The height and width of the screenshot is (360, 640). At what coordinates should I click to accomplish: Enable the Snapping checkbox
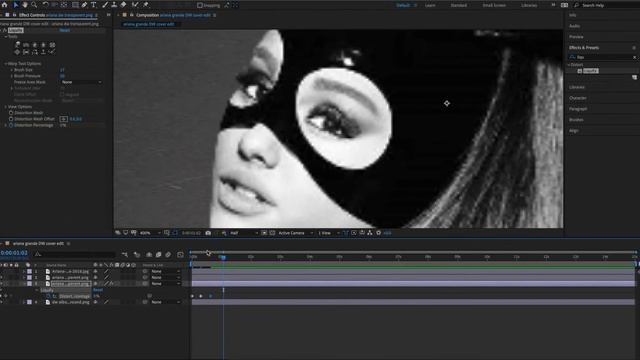[x=200, y=5]
